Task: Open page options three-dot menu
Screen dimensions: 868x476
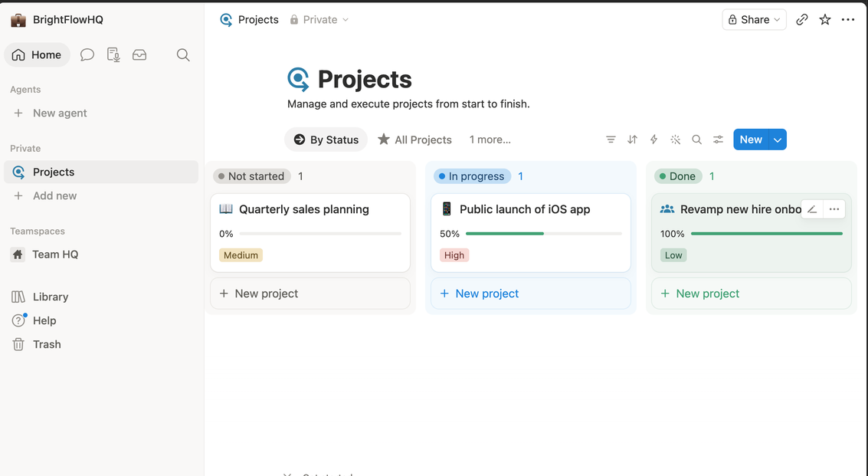Action: tap(848, 20)
